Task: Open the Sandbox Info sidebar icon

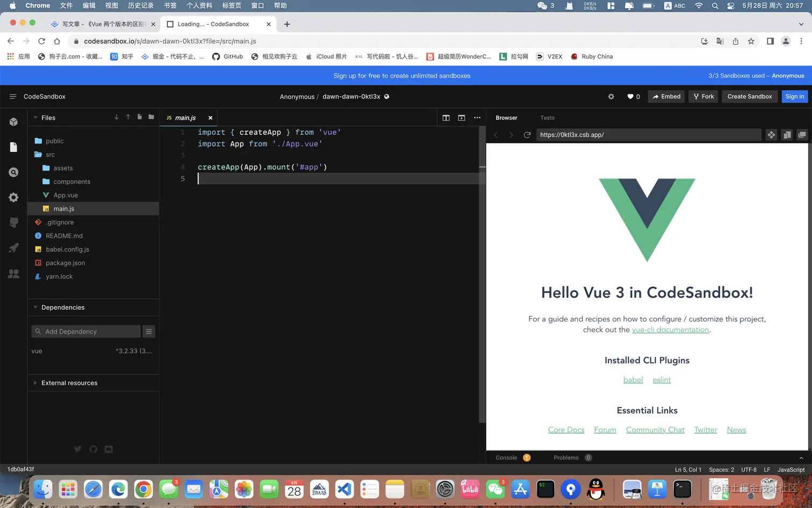Action: click(13, 122)
